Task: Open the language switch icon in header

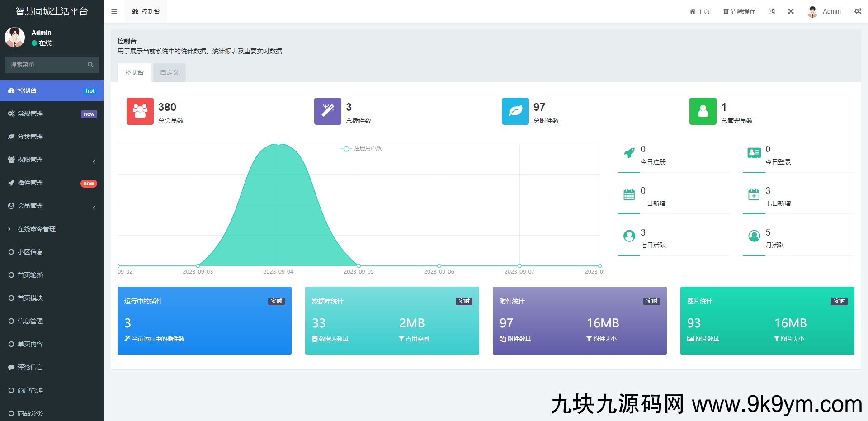Action: [772, 11]
